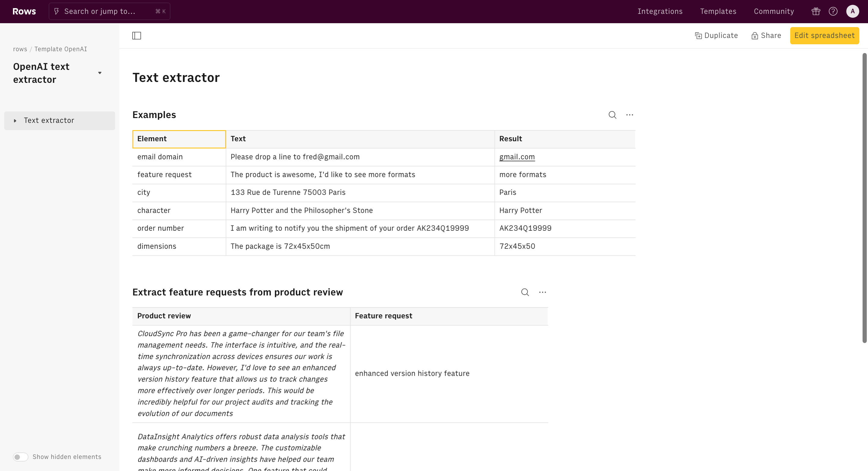
Task: Click search icon in Examples table
Action: pos(612,115)
